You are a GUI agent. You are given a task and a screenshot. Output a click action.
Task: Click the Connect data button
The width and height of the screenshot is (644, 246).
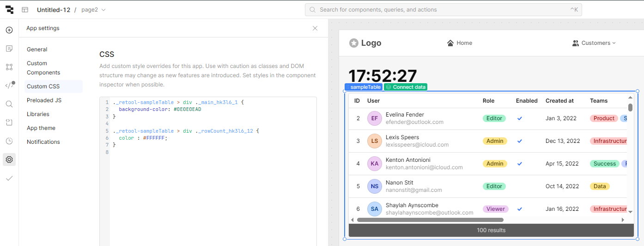click(406, 87)
